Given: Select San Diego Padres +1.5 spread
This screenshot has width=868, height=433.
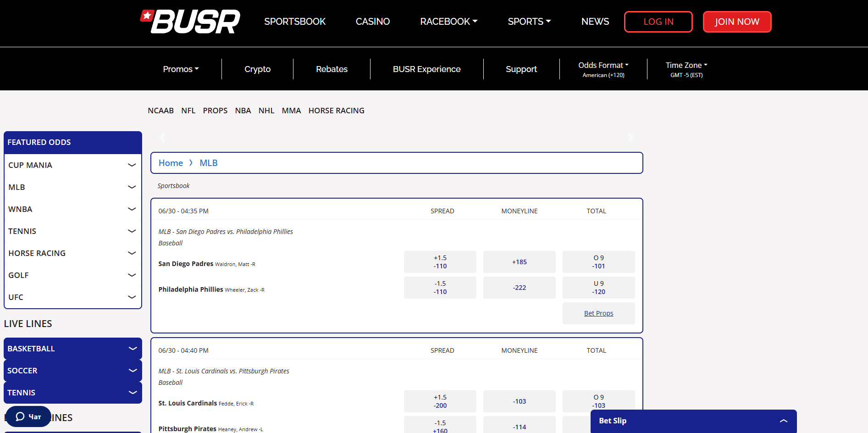Looking at the screenshot, I should pos(440,262).
